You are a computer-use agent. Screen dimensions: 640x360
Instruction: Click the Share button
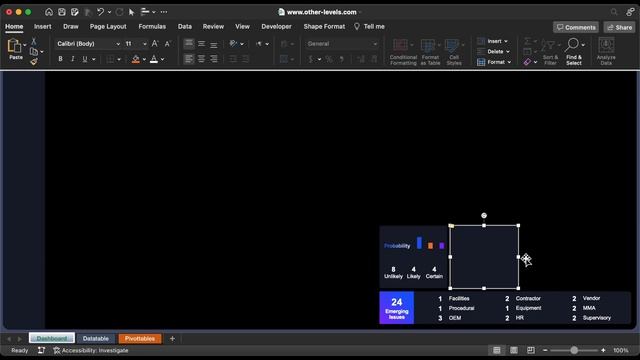[x=620, y=27]
